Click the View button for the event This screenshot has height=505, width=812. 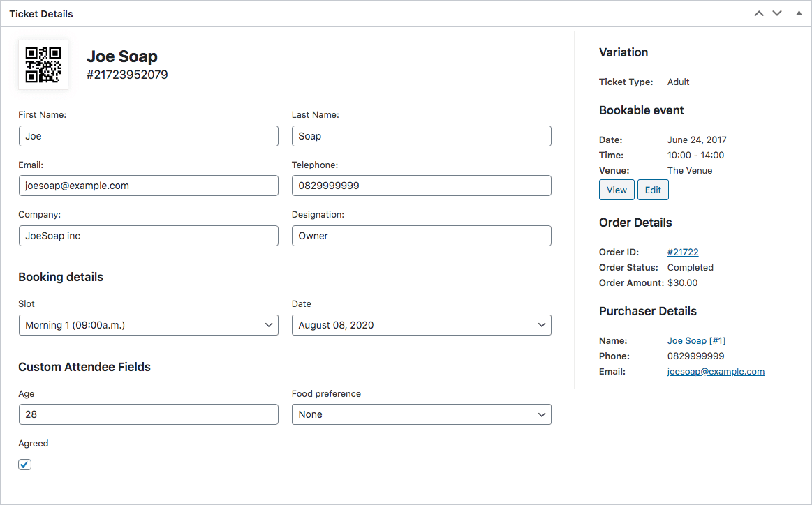617,189
